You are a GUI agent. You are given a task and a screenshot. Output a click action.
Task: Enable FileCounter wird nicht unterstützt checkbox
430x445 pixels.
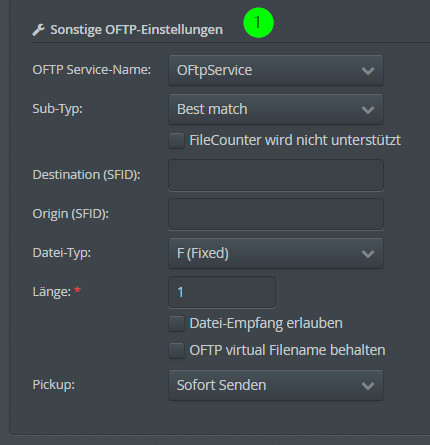[x=176, y=140]
